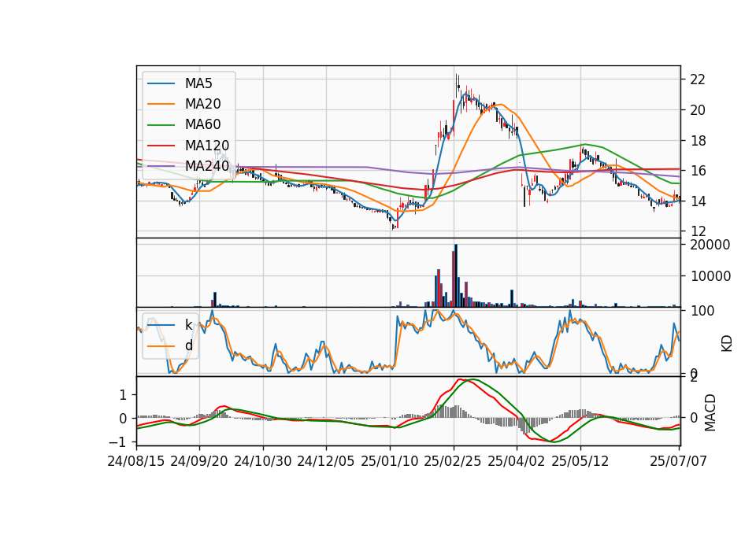Click the MA240 legend label

[207, 166]
